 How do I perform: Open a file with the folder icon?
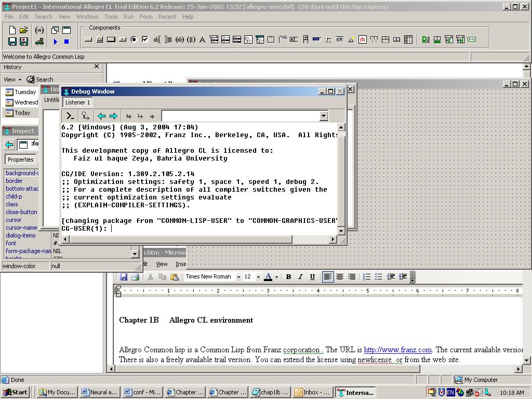tap(24, 30)
